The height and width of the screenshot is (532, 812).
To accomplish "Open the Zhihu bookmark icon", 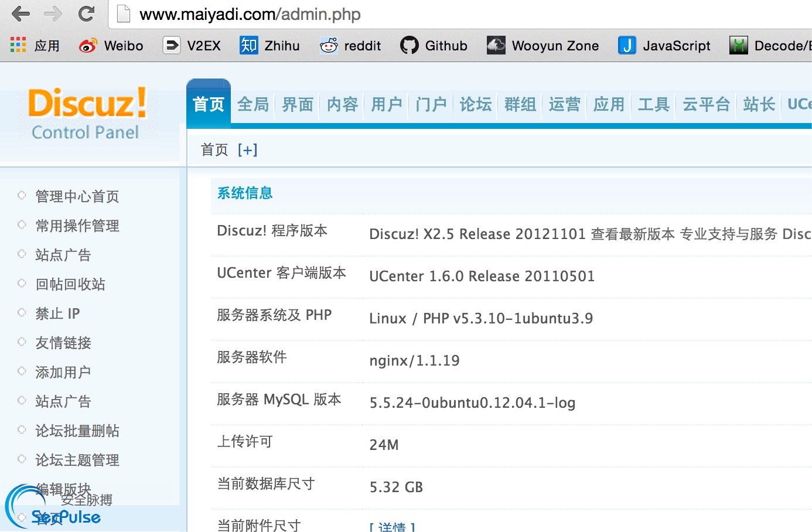I will (248, 46).
